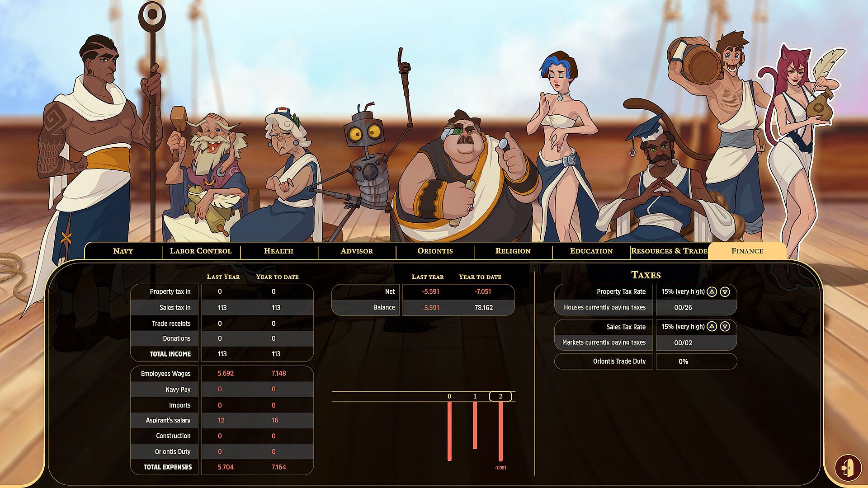Click the year 1 bar in the chart
The width and height of the screenshot is (868, 488).
click(x=475, y=425)
